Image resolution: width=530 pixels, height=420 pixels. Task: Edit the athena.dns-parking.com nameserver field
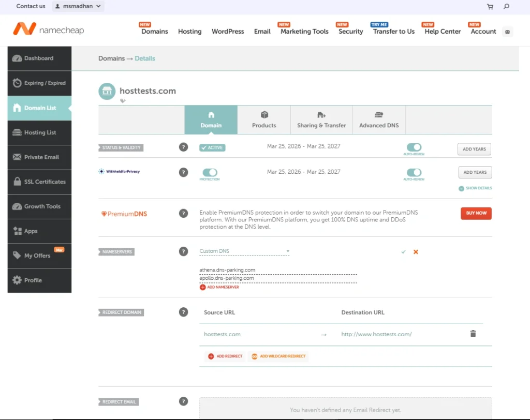[x=278, y=270]
